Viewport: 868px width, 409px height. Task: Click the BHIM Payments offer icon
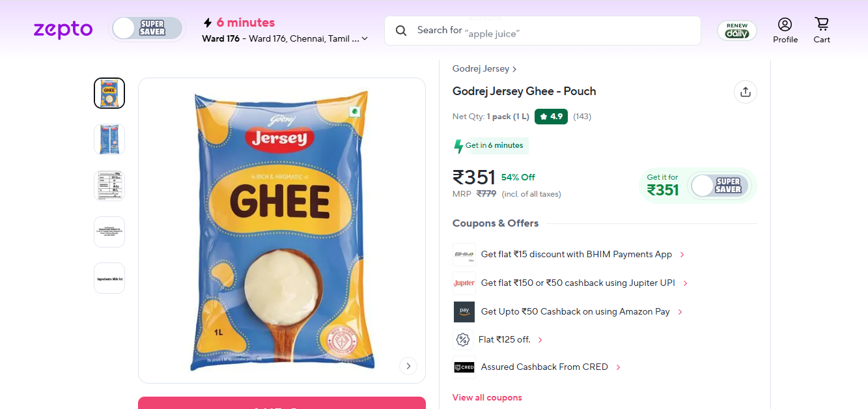click(464, 255)
